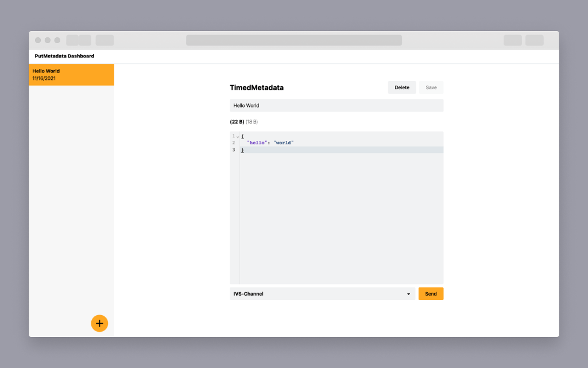
Task: Click the caret arrow on the channel selector
Action: pyautogui.click(x=408, y=293)
